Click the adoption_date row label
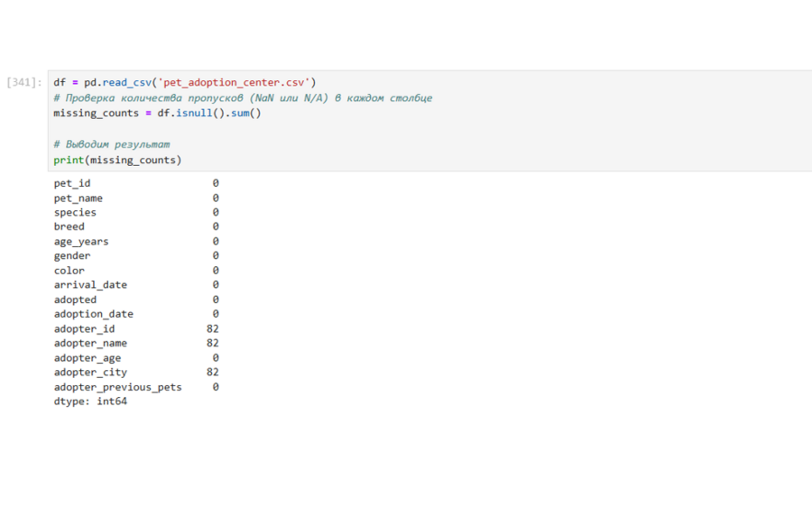Viewport: 812px width, 526px height. pos(93,314)
